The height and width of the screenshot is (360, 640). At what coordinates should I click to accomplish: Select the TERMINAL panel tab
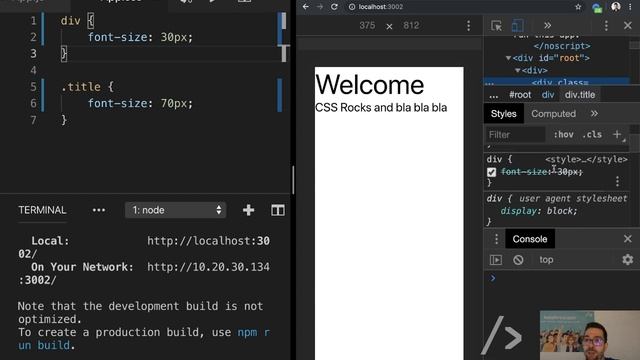42,210
